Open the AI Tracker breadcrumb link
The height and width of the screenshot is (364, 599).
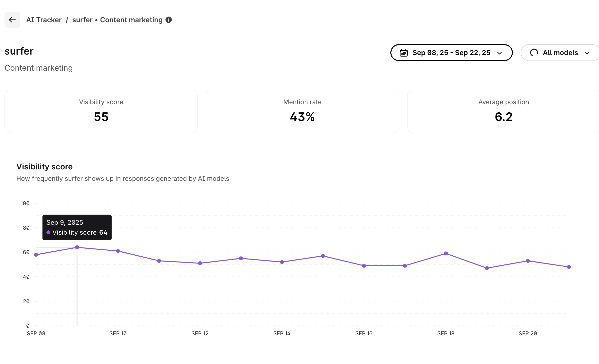[x=44, y=20]
